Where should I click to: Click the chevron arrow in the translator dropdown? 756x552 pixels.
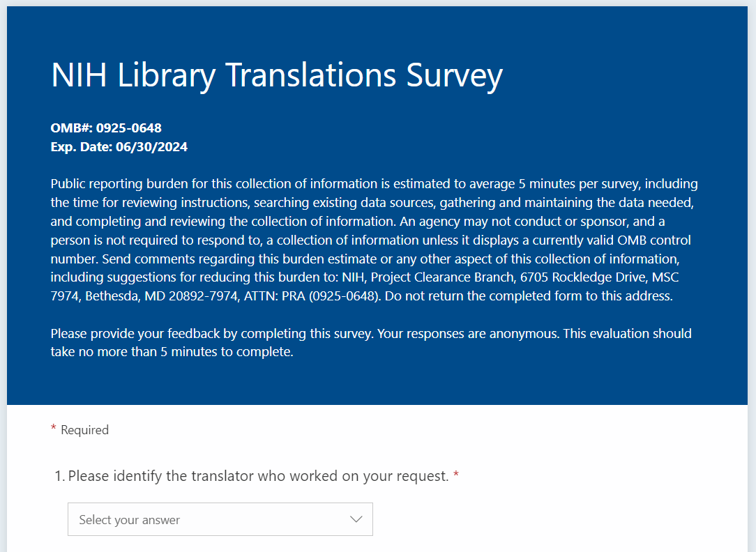pyautogui.click(x=356, y=519)
